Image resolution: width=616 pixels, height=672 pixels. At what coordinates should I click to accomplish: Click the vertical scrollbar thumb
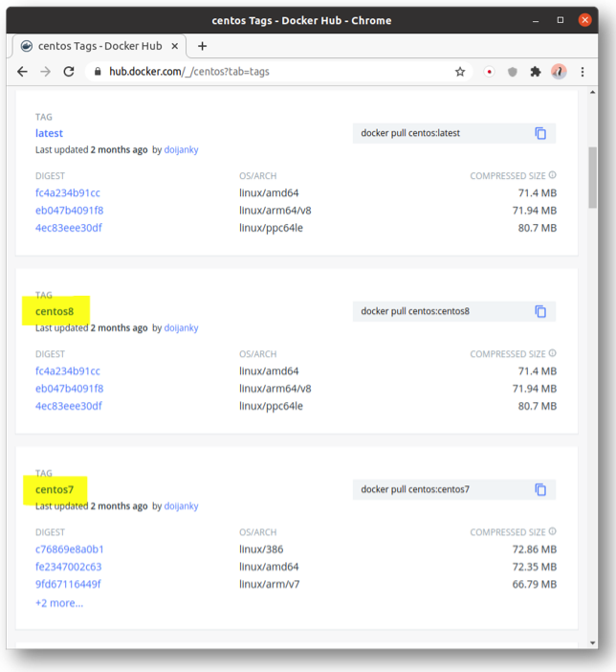pos(592,177)
